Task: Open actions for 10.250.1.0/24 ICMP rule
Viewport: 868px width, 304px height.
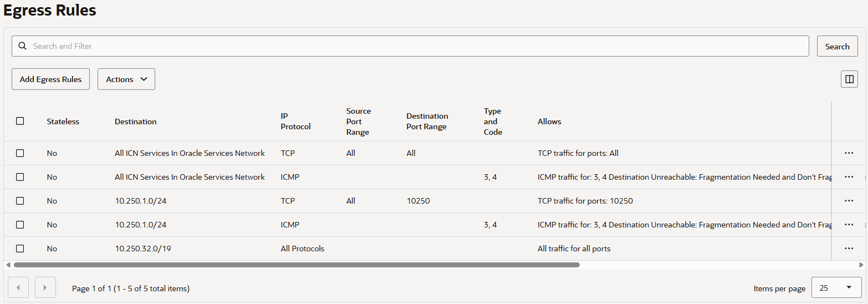Action: click(849, 225)
